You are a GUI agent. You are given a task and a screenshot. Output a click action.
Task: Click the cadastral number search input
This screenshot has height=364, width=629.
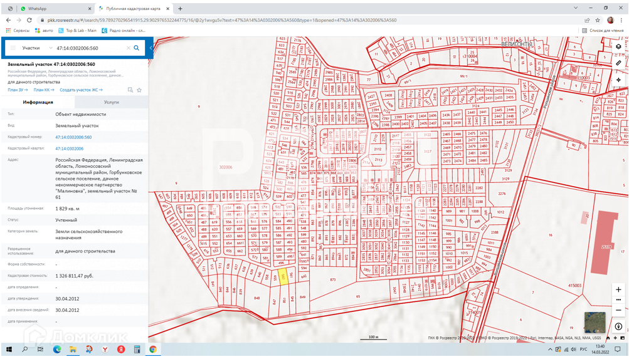tap(88, 48)
